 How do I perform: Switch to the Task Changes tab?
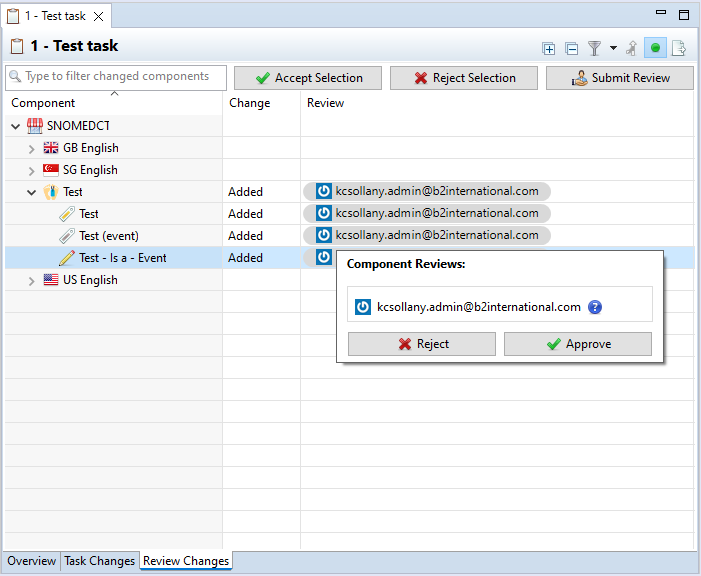tap(99, 561)
